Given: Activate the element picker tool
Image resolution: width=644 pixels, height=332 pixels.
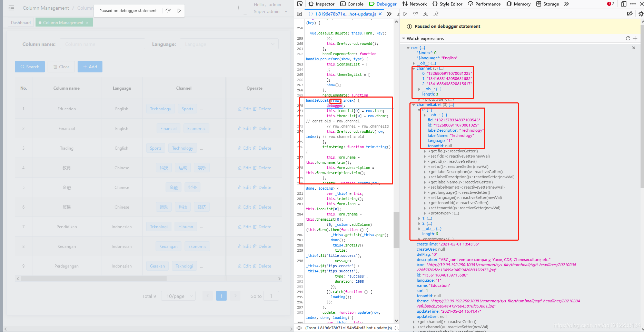Looking at the screenshot, I should pyautogui.click(x=299, y=4).
